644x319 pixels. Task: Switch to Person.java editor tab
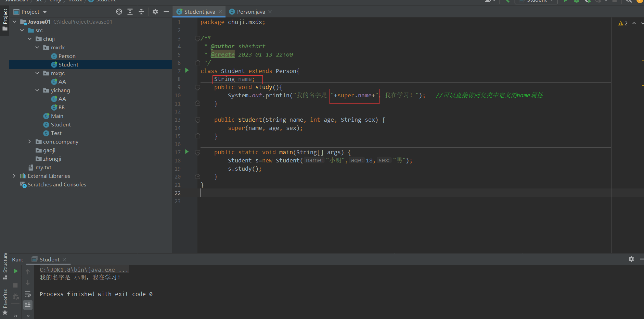250,12
